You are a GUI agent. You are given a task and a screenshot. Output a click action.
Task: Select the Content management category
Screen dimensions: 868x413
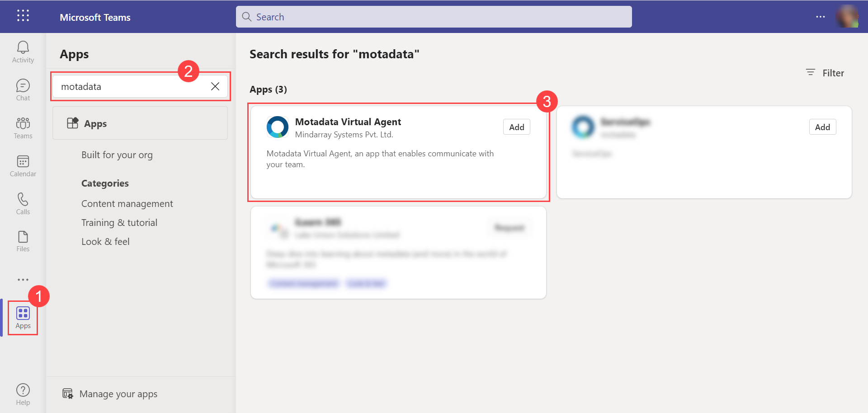(x=127, y=203)
